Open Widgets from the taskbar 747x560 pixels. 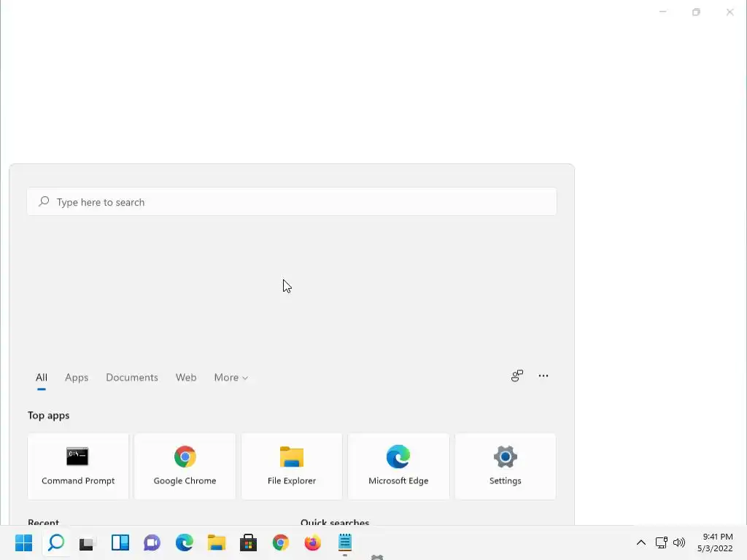[120, 542]
